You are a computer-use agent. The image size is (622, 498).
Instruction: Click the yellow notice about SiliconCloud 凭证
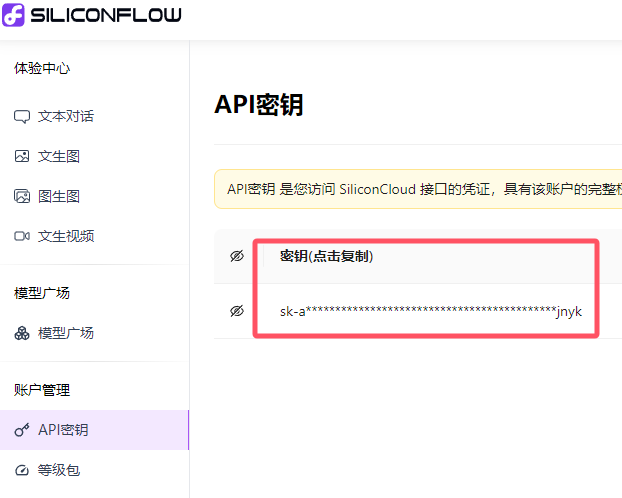click(x=418, y=189)
